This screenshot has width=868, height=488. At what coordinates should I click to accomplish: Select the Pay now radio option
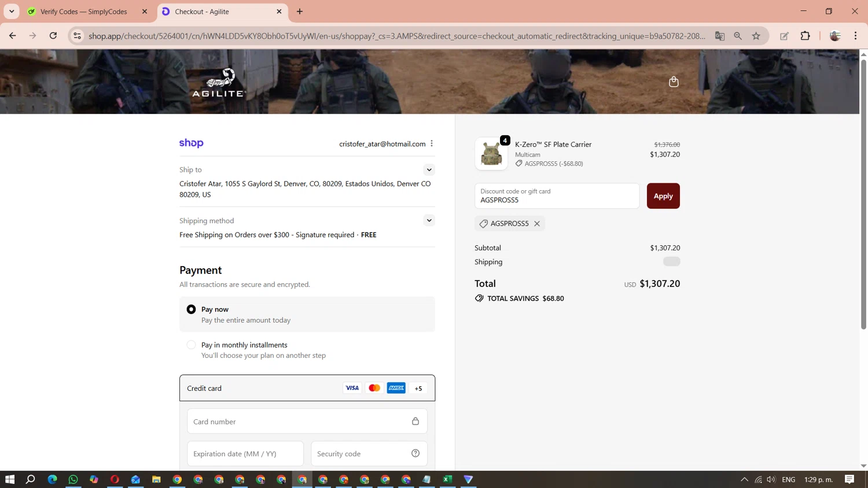[191, 309]
